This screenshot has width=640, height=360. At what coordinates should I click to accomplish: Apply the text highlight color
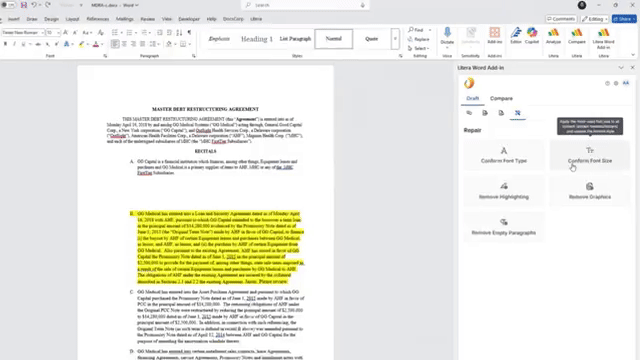click(x=81, y=44)
